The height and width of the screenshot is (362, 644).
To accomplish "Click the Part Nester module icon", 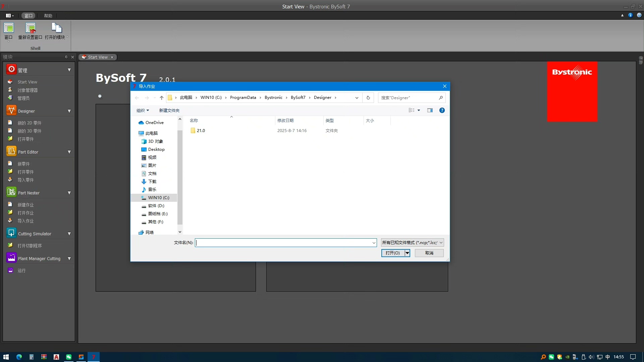I will (x=11, y=192).
